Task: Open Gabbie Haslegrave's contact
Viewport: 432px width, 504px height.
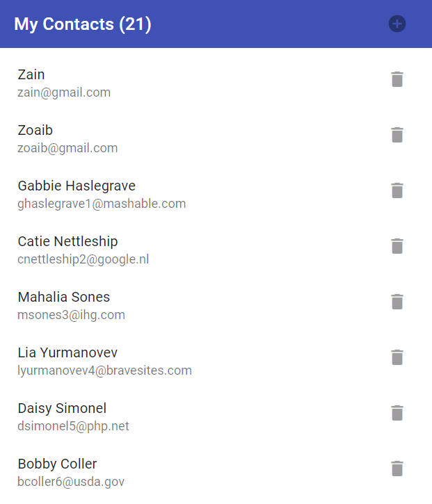Action: click(x=77, y=186)
